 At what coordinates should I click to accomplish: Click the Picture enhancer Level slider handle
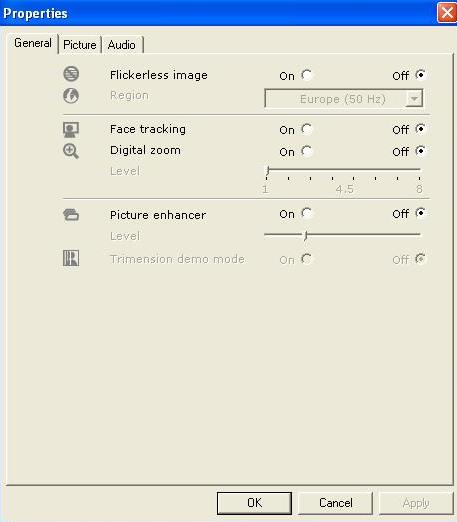tap(306, 236)
